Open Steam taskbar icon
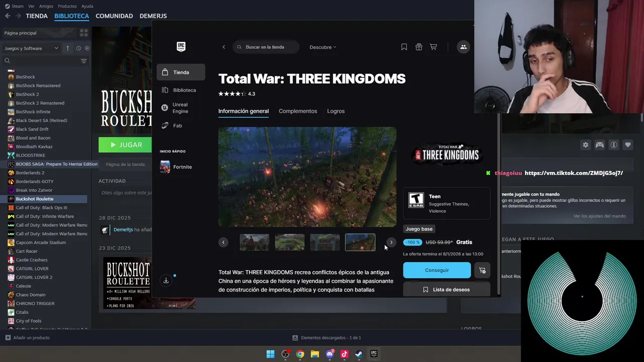 pyautogui.click(x=359, y=354)
